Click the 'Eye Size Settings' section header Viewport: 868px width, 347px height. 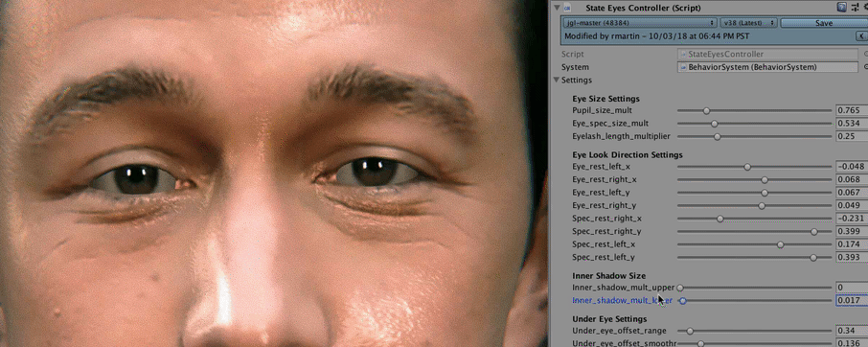click(x=605, y=99)
